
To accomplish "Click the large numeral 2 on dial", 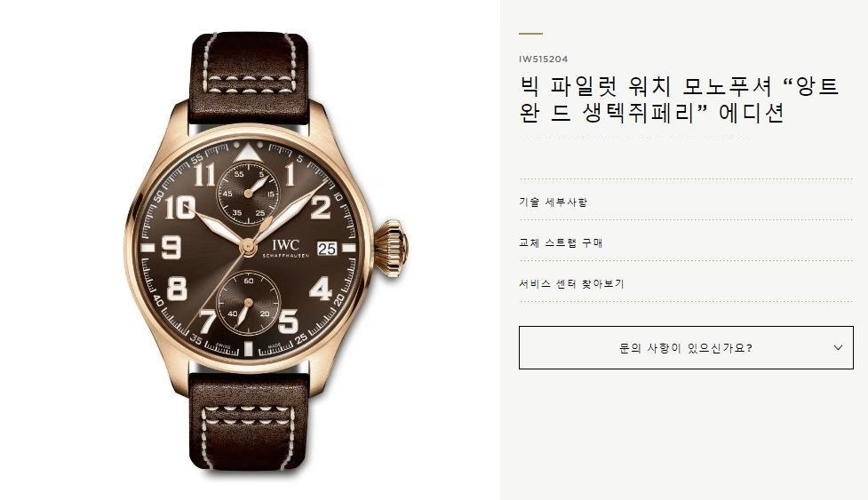I will [x=321, y=207].
